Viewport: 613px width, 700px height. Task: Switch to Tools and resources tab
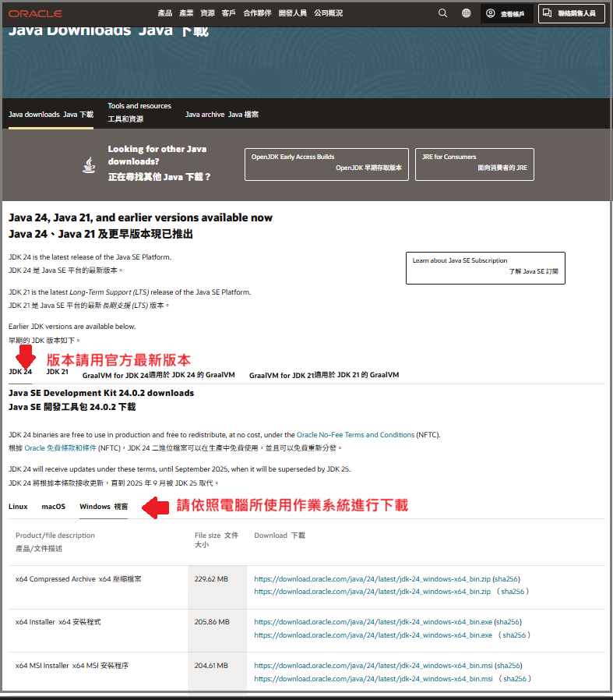tap(139, 112)
